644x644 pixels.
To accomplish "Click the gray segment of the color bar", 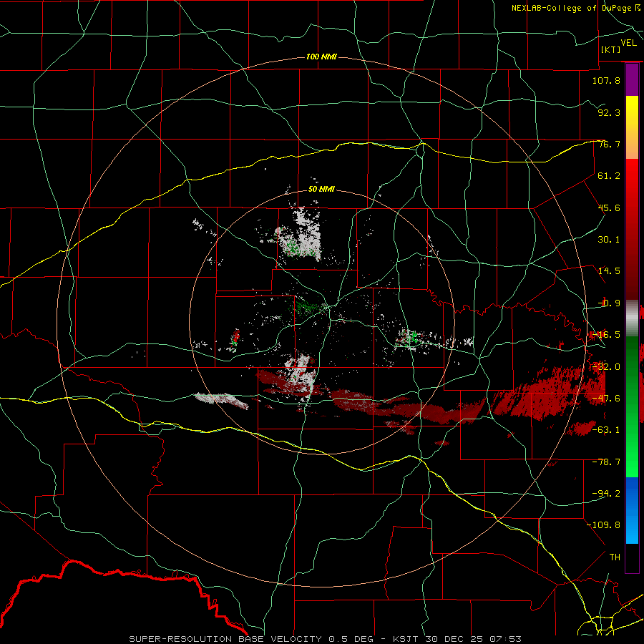I will (x=632, y=318).
